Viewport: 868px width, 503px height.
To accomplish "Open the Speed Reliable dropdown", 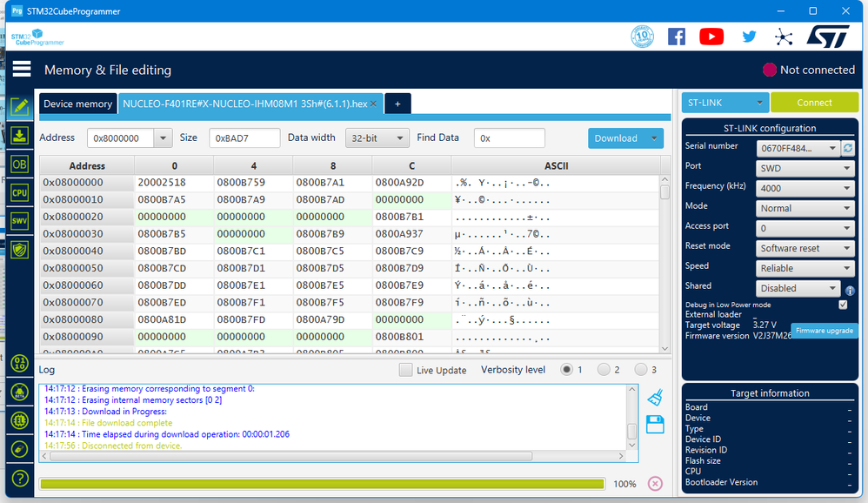I will coord(805,268).
